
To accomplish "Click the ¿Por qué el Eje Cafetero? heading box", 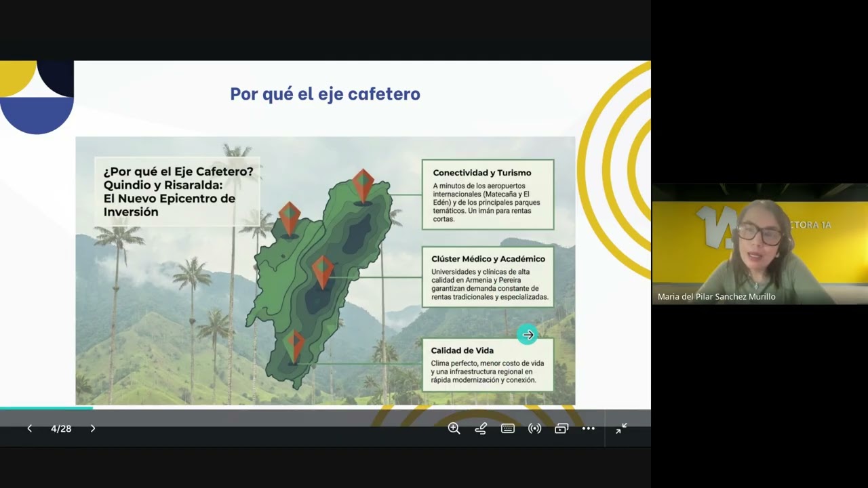I will tap(178, 192).
